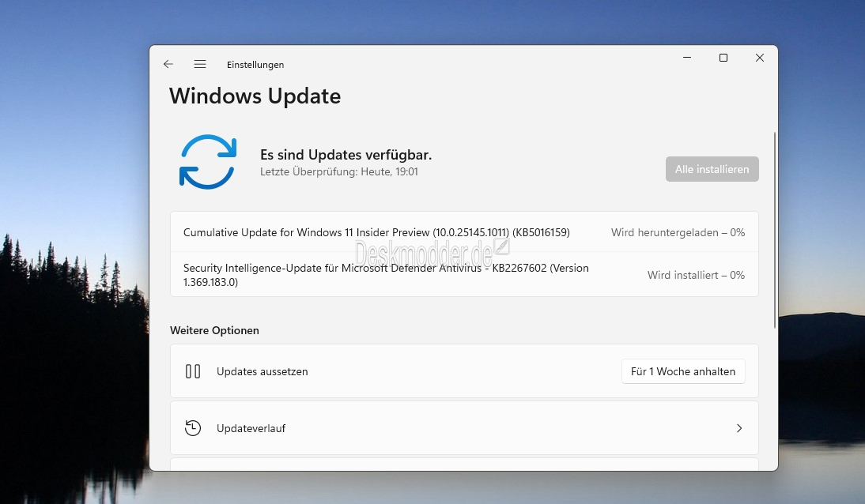Select the Updates aussetzen label

pyautogui.click(x=262, y=371)
